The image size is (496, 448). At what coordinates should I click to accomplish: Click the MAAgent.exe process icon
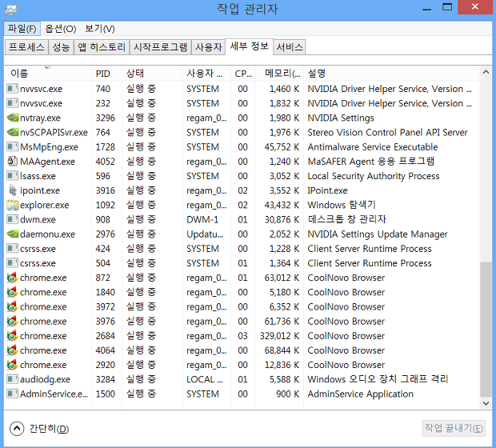coord(12,162)
